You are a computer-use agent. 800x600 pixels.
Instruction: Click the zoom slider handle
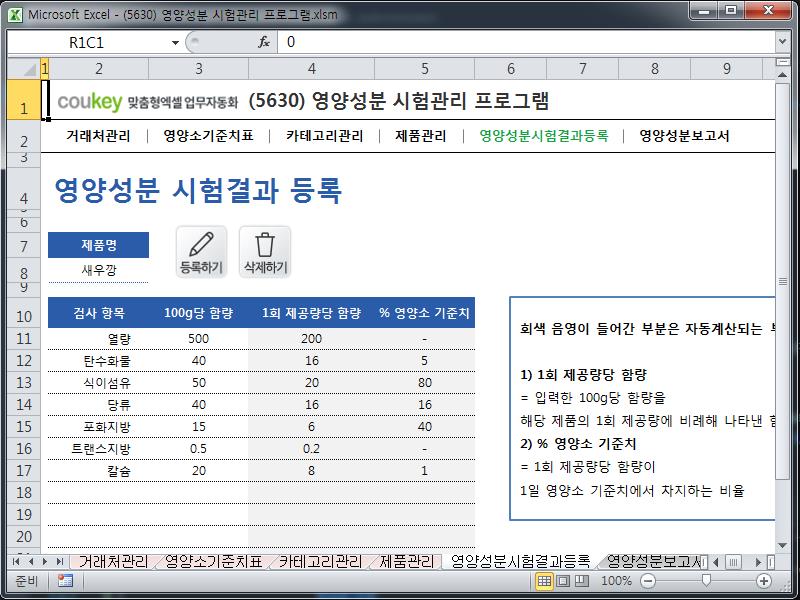[x=706, y=580]
